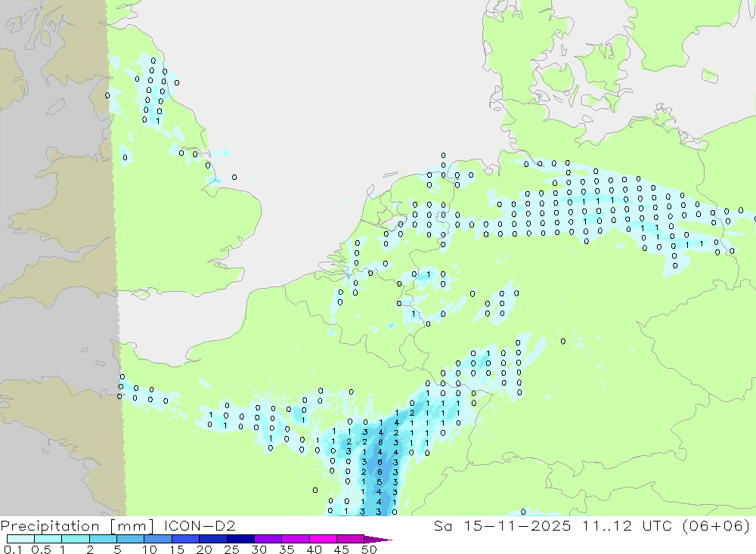Select the 20–25 mm dark blue legend swatch

[x=213, y=539]
